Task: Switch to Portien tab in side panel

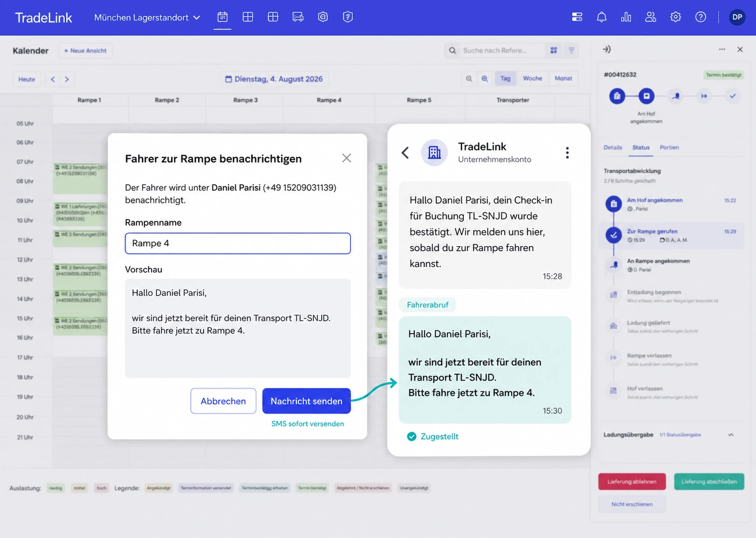Action: [x=669, y=147]
